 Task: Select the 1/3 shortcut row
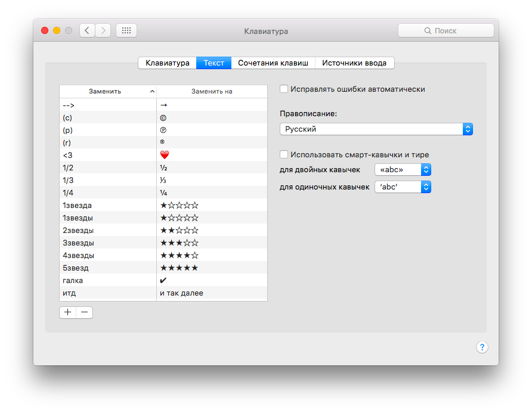coord(163,181)
